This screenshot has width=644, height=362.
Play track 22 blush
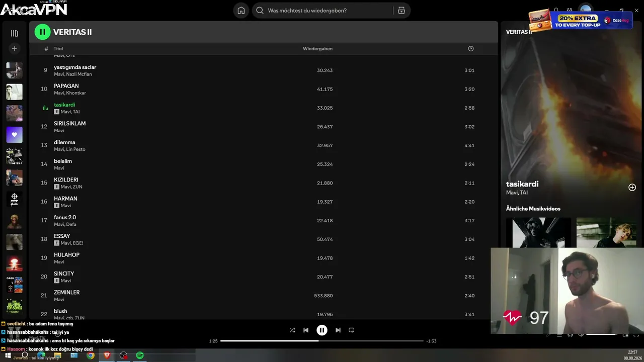[264, 313]
